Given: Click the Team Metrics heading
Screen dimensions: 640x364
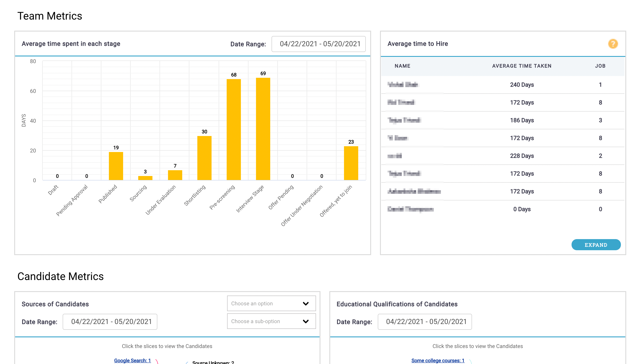Looking at the screenshot, I should tap(50, 16).
